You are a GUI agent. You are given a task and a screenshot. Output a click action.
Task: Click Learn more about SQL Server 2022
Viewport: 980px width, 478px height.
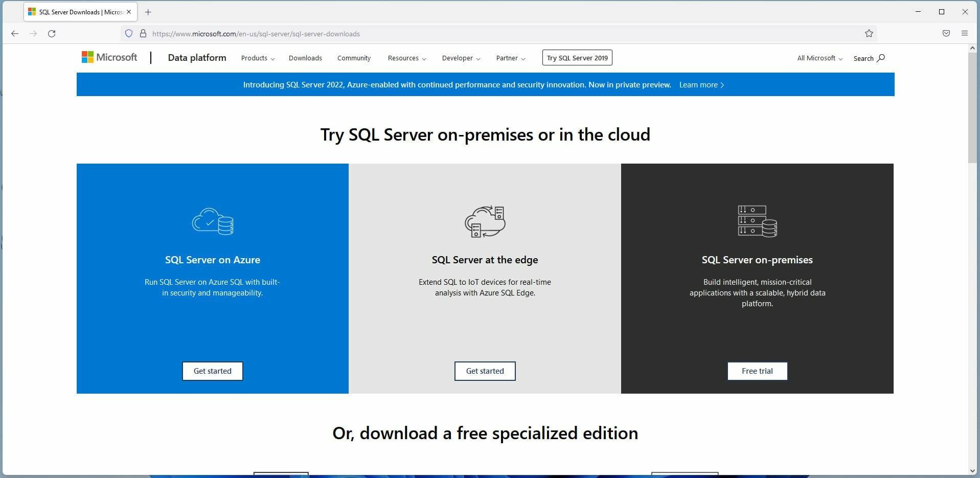(x=701, y=85)
